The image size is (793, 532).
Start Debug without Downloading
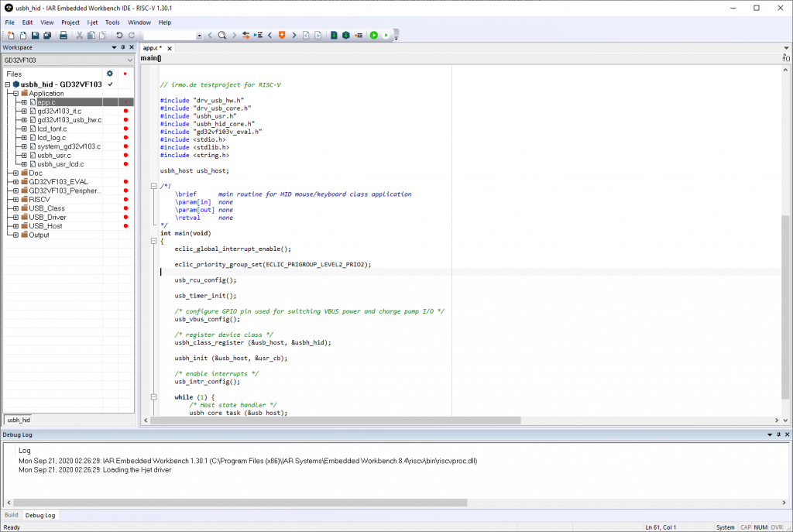coord(386,35)
